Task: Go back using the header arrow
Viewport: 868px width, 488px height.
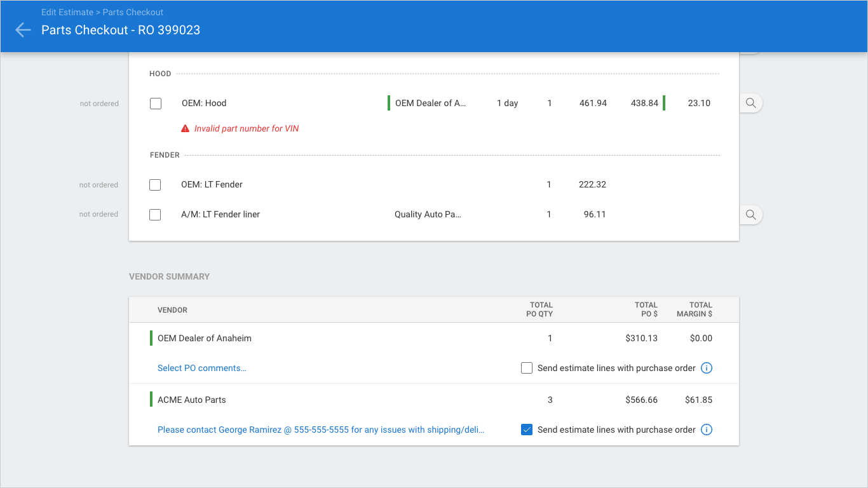Action: [23, 30]
